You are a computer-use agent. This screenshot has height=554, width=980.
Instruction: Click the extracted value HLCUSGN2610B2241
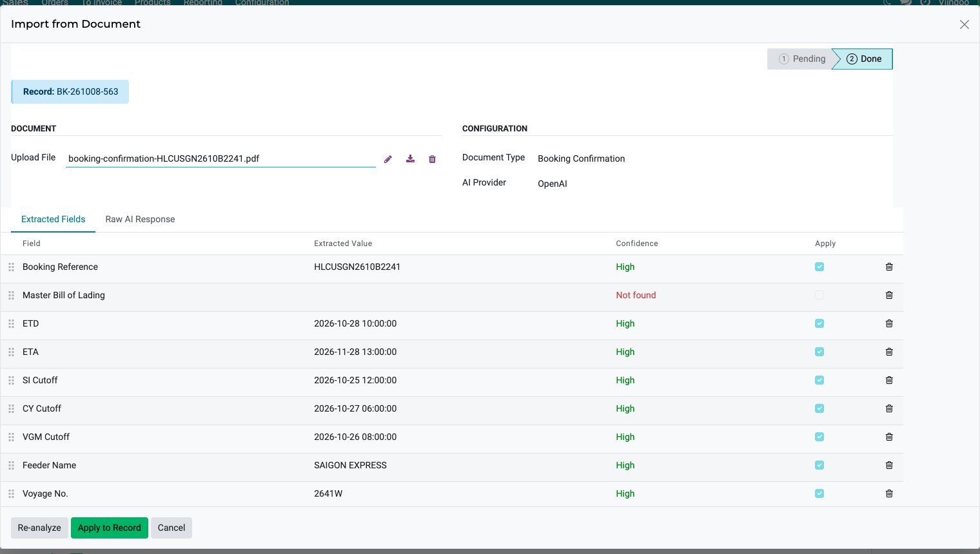[x=357, y=267]
